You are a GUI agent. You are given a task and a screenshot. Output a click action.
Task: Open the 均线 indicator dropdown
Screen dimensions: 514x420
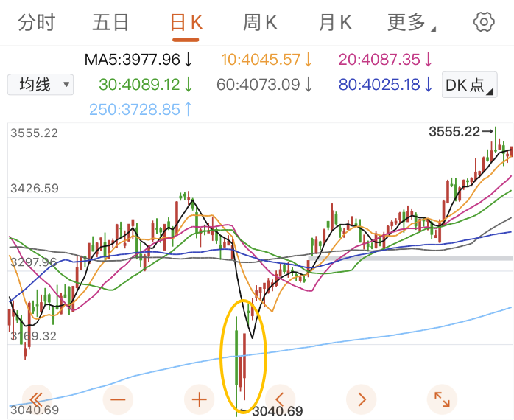coord(41,85)
